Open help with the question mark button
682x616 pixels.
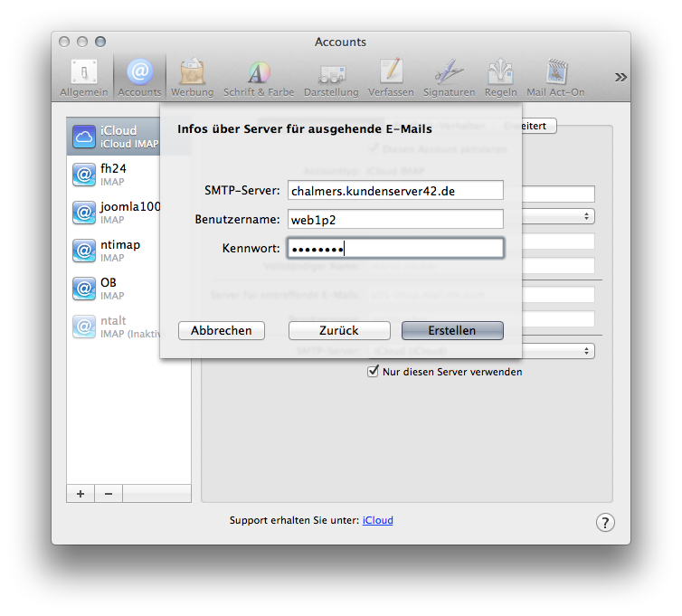point(605,522)
